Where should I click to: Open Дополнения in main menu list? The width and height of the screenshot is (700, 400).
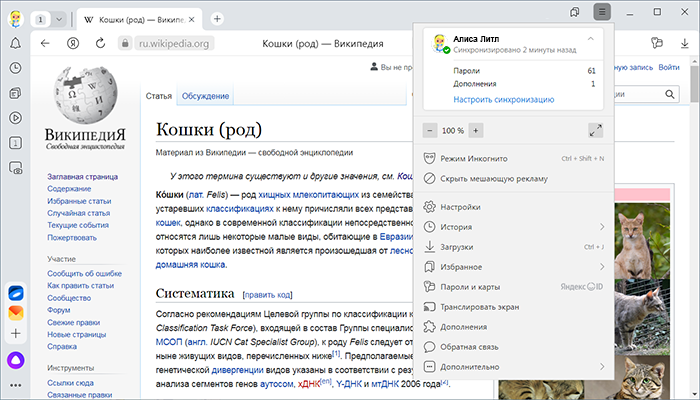click(x=513, y=327)
